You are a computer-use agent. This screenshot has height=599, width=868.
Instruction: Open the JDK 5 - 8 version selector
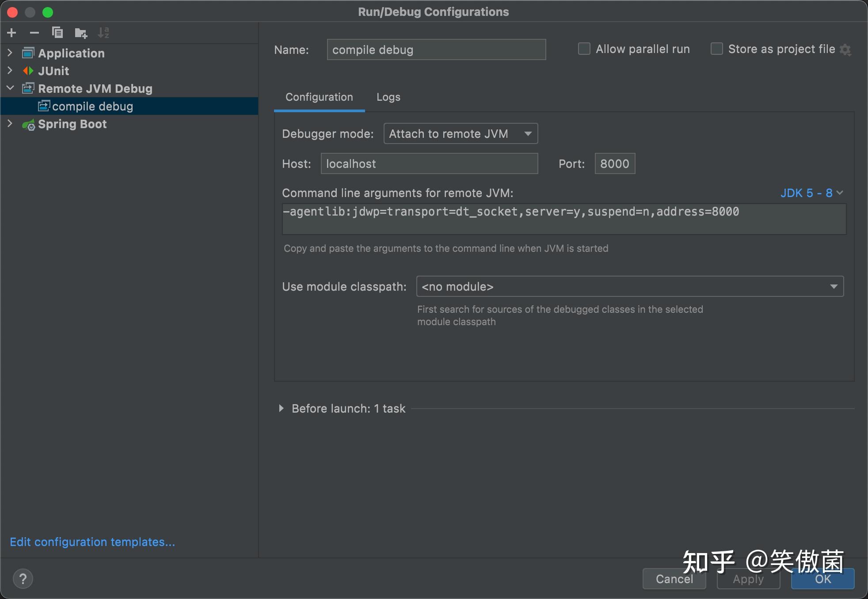[x=811, y=193]
